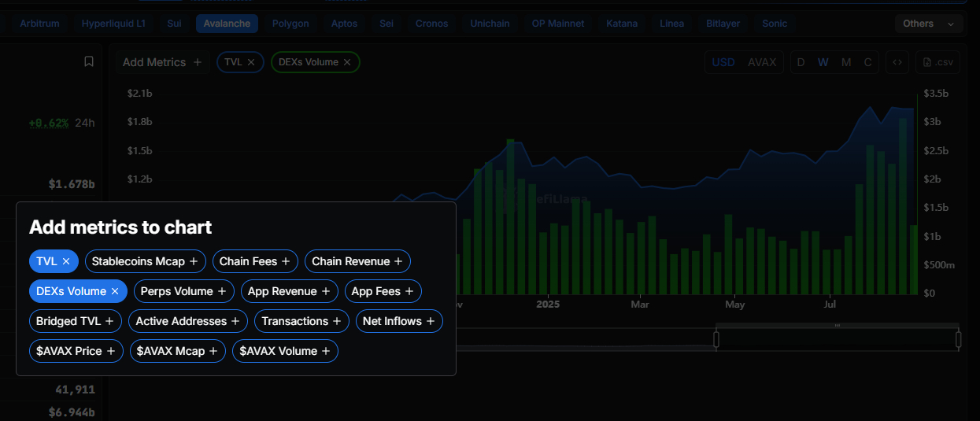
Task: Click the $1.678b value
Action: [x=72, y=184]
